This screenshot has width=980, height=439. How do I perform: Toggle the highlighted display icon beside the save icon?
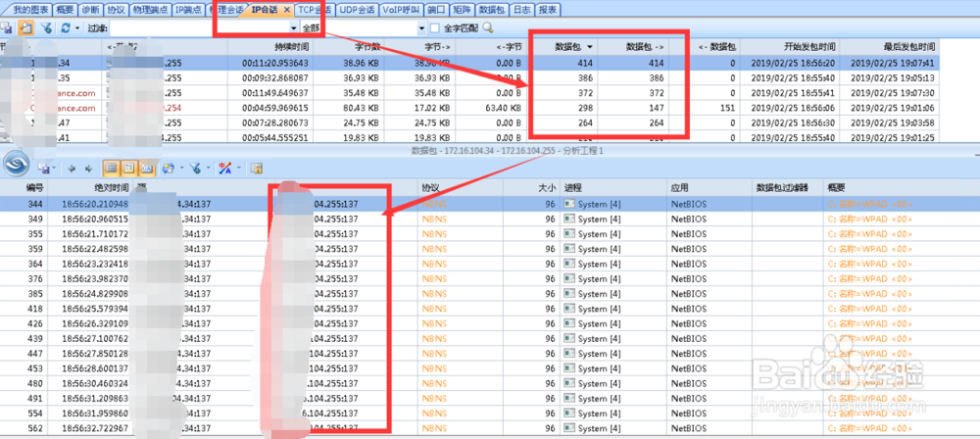point(25,28)
